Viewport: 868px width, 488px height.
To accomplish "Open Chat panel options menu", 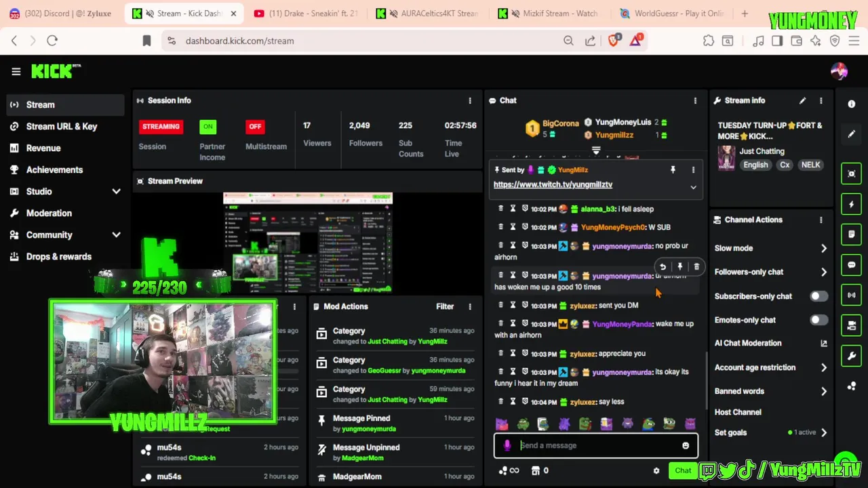I will (695, 100).
